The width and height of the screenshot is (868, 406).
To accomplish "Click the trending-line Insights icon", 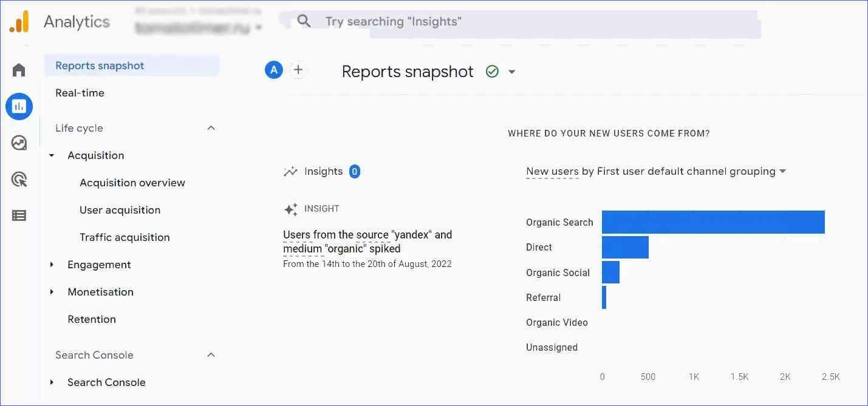I will coord(291,171).
